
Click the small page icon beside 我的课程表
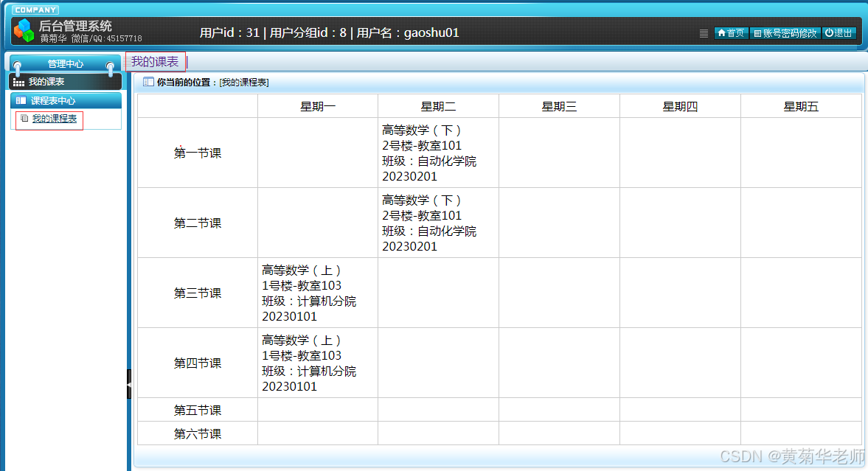pyautogui.click(x=24, y=119)
